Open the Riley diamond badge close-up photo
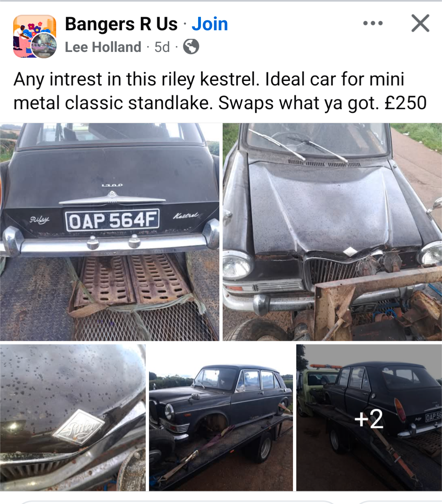The height and width of the screenshot is (504, 442). pyautogui.click(x=73, y=418)
